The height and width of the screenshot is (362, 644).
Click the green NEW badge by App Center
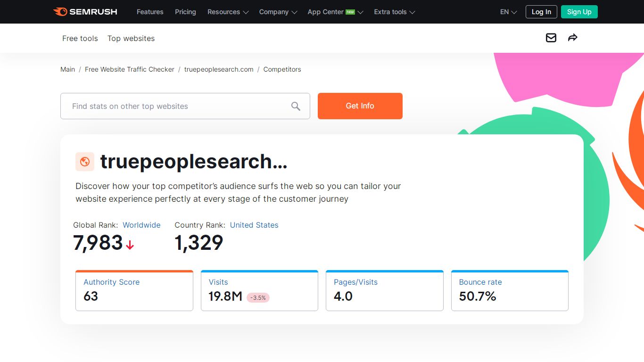click(350, 12)
